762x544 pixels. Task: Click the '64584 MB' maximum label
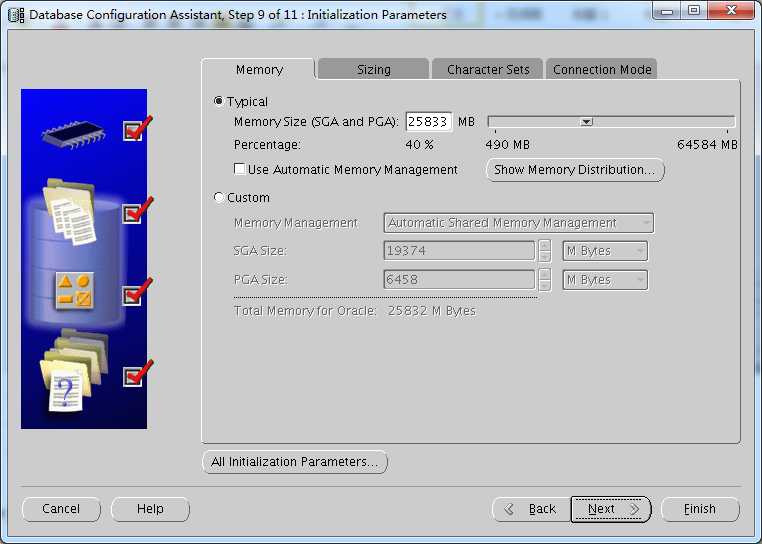tap(707, 144)
